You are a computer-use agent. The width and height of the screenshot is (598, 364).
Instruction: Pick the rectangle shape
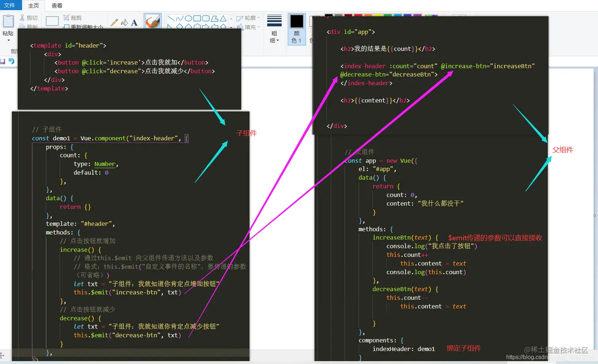pyautogui.click(x=197, y=19)
